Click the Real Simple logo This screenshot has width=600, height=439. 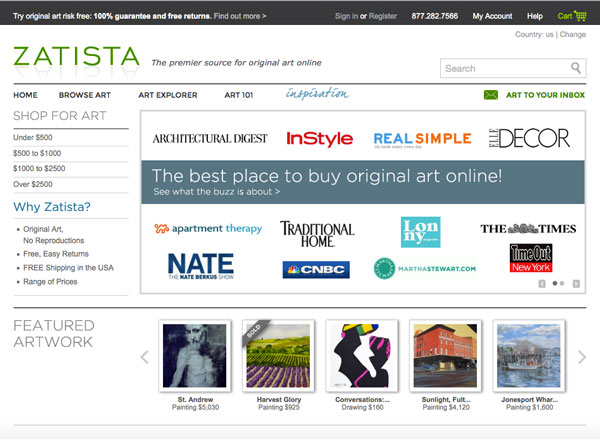422,139
